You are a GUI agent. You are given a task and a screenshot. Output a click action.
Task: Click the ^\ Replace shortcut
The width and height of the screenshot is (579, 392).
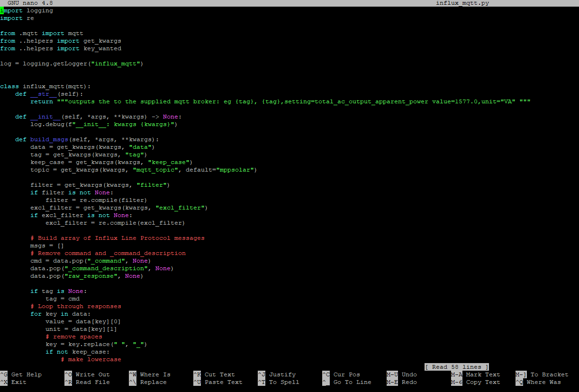148,382
